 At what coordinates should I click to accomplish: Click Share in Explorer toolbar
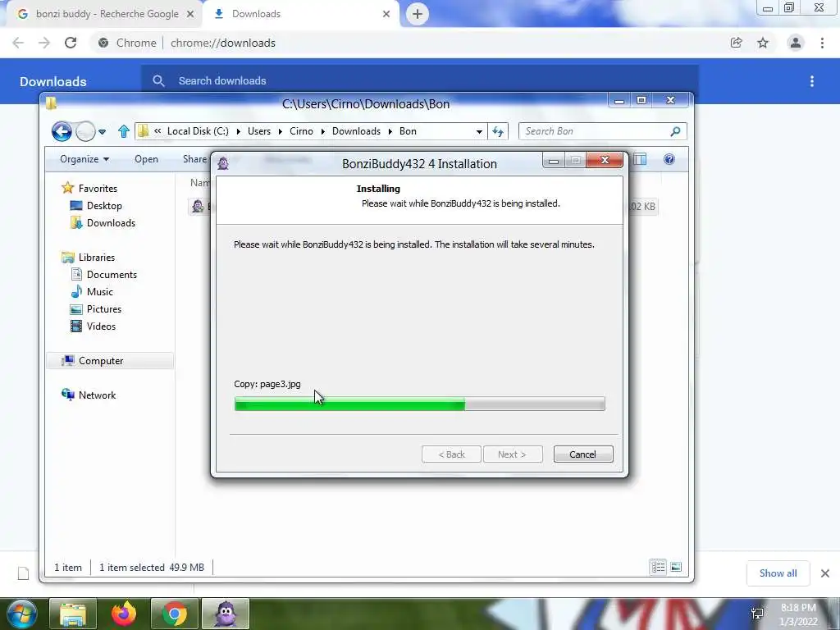(x=194, y=159)
